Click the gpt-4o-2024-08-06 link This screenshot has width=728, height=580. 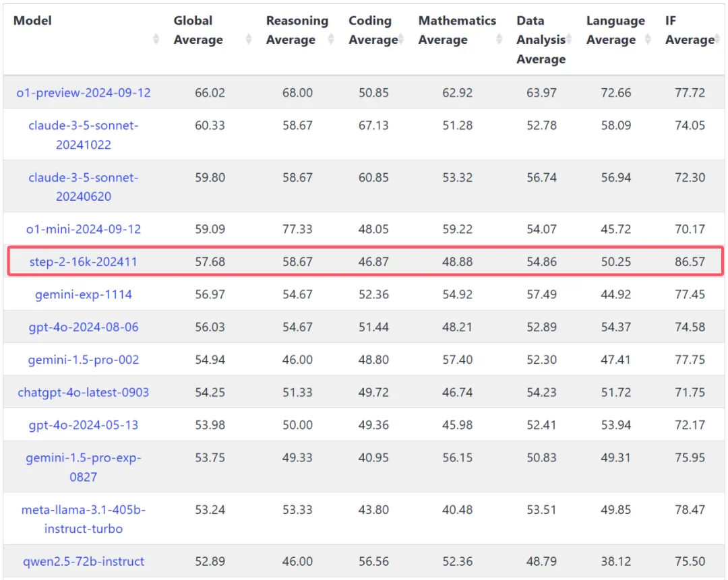pos(84,327)
